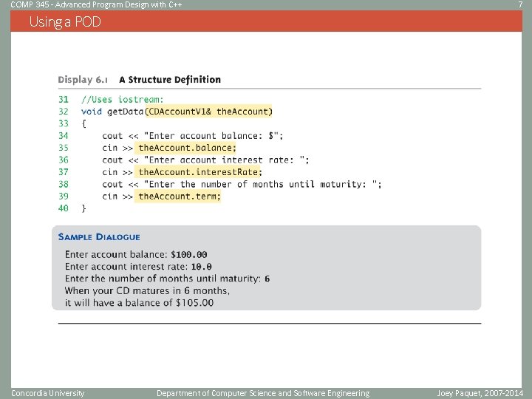Screen dimensions: 532x399
Task: Click the 'Display 6.1' caption label
Action: (83, 80)
